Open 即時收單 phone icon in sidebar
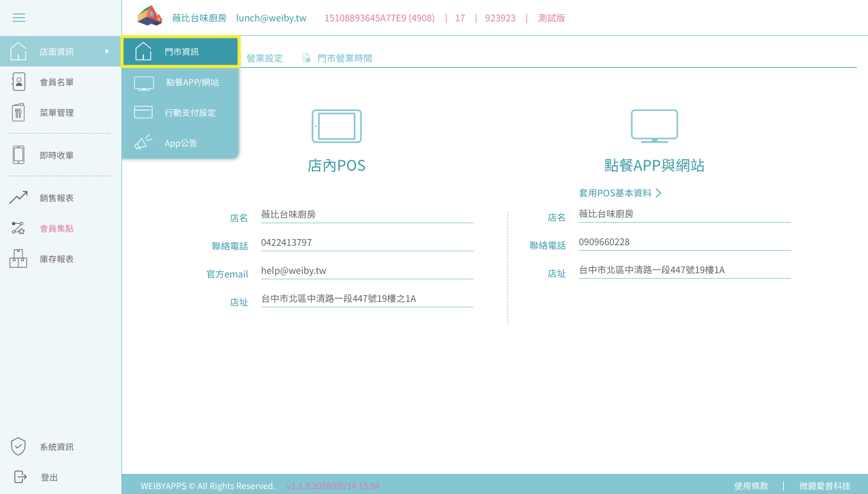The image size is (868, 494). pos(19,155)
